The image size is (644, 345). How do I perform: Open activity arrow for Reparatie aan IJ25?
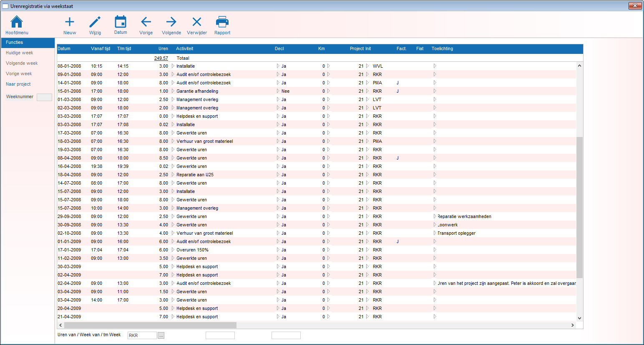click(x=173, y=175)
